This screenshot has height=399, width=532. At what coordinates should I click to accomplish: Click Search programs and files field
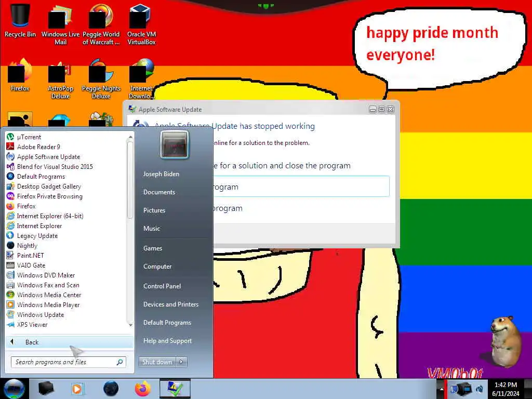[69, 362]
